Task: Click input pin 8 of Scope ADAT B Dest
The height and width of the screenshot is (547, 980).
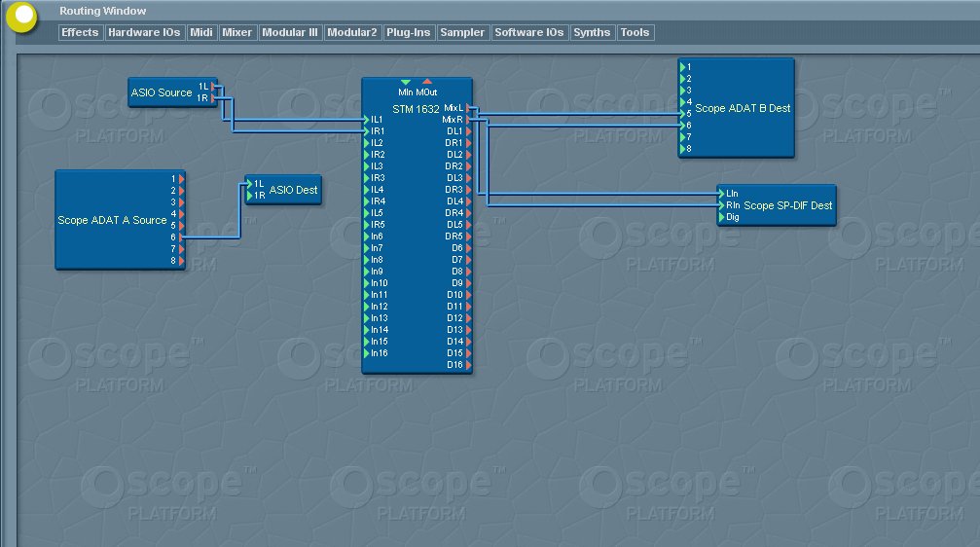Action: (683, 149)
